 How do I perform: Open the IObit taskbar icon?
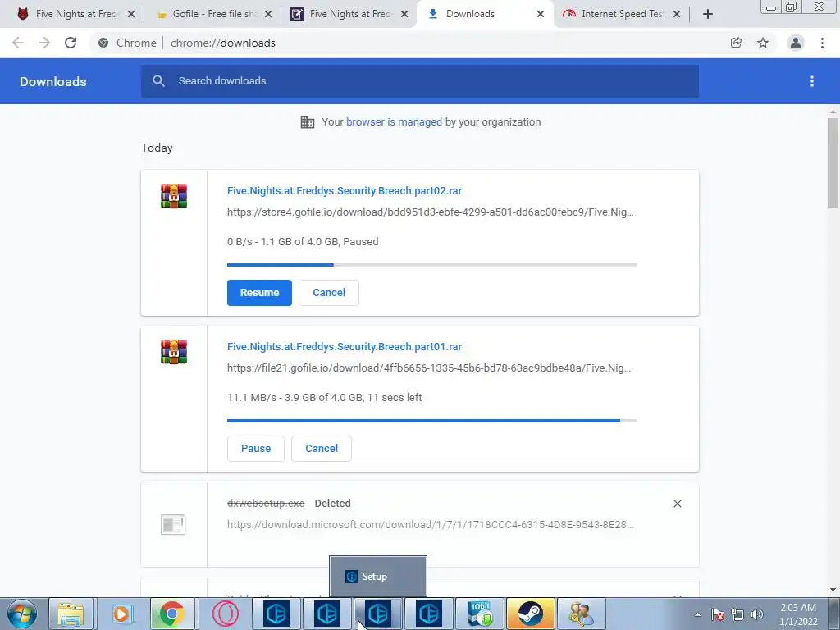[480, 614]
